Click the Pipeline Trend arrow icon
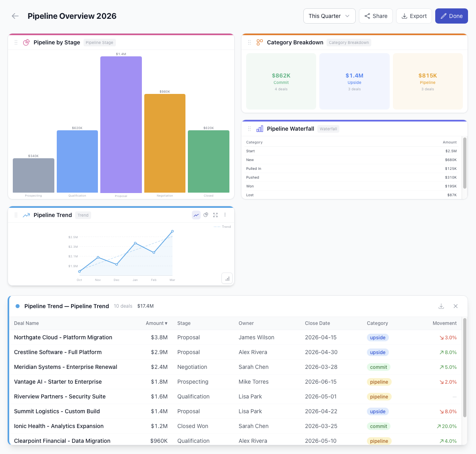 pyautogui.click(x=26, y=215)
